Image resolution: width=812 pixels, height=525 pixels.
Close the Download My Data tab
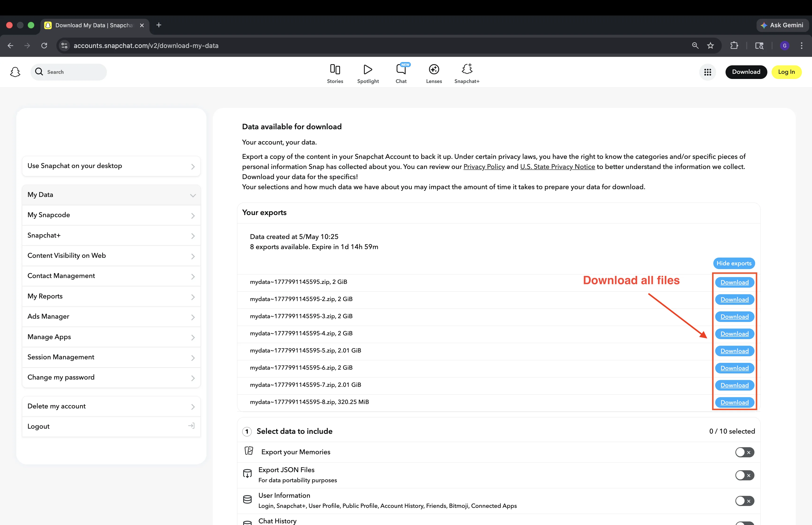pyautogui.click(x=142, y=25)
